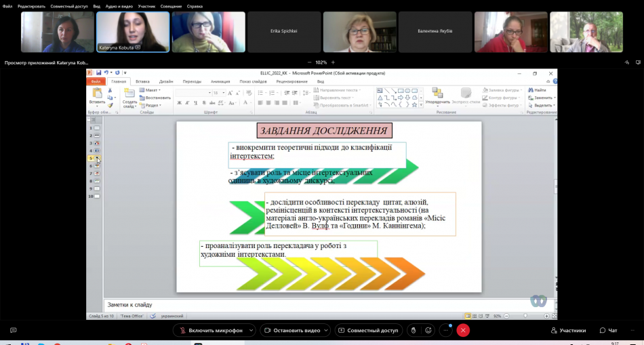
Task: Open the emoji reactions icon in meeting bar
Action: 428,330
